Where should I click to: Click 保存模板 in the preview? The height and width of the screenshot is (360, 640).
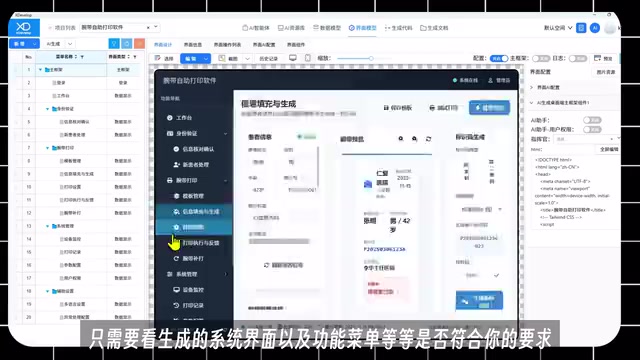(398, 108)
